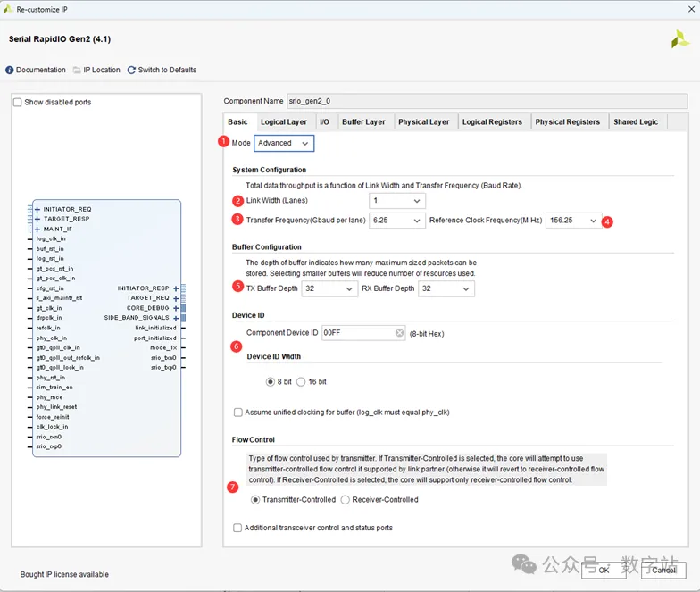The width and height of the screenshot is (700, 592).
Task: Select the 8 bit Device ID width
Action: [x=270, y=382]
